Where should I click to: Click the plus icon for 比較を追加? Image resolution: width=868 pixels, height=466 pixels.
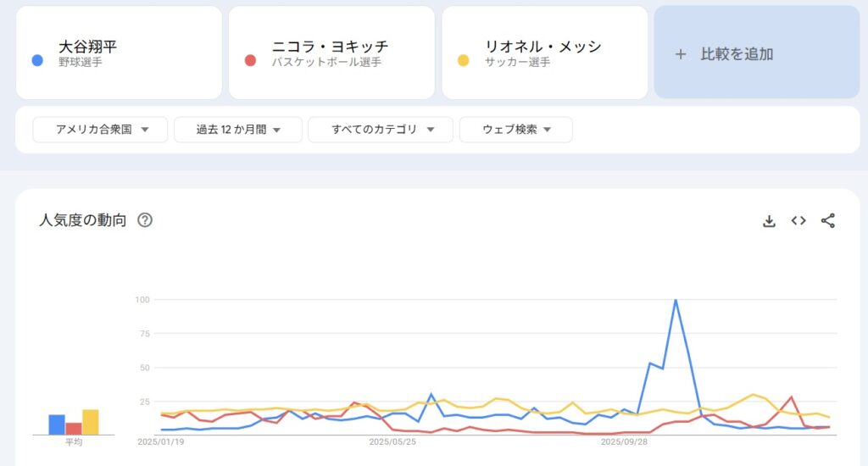680,54
